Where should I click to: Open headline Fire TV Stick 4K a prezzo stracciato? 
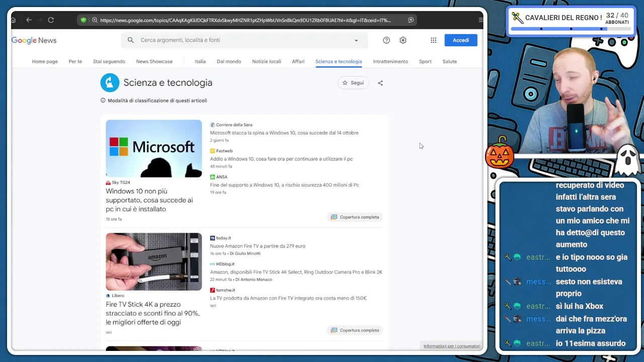pyautogui.click(x=152, y=313)
